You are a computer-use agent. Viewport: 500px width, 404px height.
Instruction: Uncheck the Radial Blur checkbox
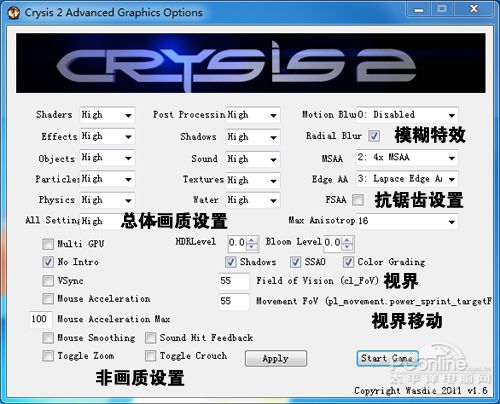pos(374,136)
